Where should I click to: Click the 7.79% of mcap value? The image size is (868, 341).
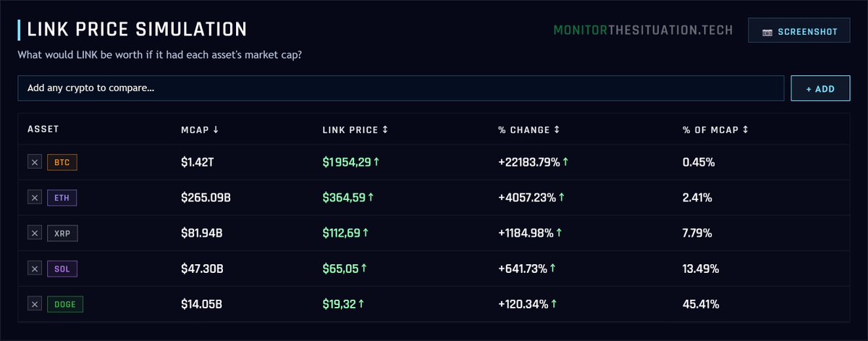(x=697, y=233)
